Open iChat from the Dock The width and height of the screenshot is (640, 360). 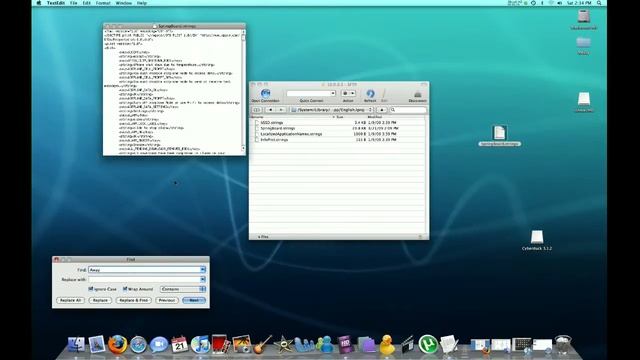coord(159,344)
